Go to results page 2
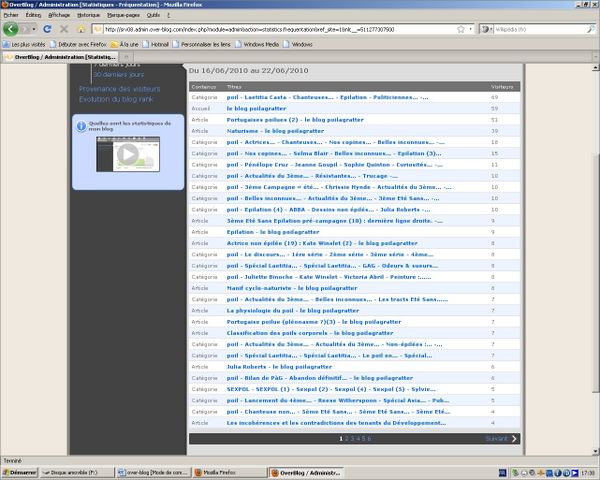This screenshot has width=600, height=480. tap(347, 439)
